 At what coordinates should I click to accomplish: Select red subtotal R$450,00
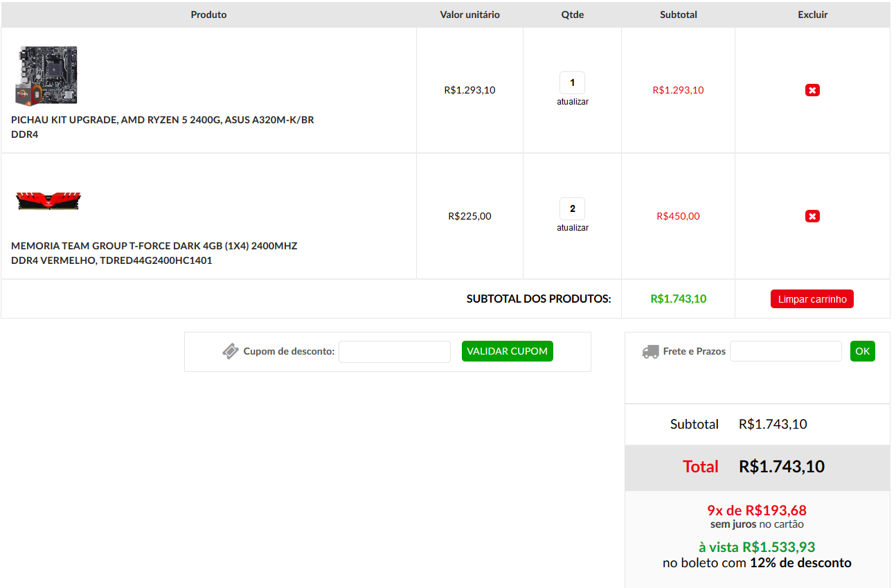[678, 216]
